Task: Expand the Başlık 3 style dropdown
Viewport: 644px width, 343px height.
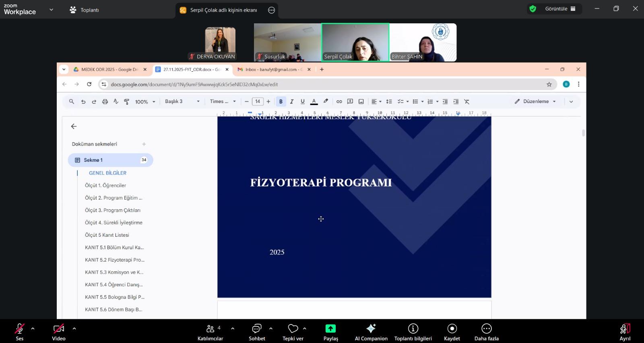Action: (182, 101)
